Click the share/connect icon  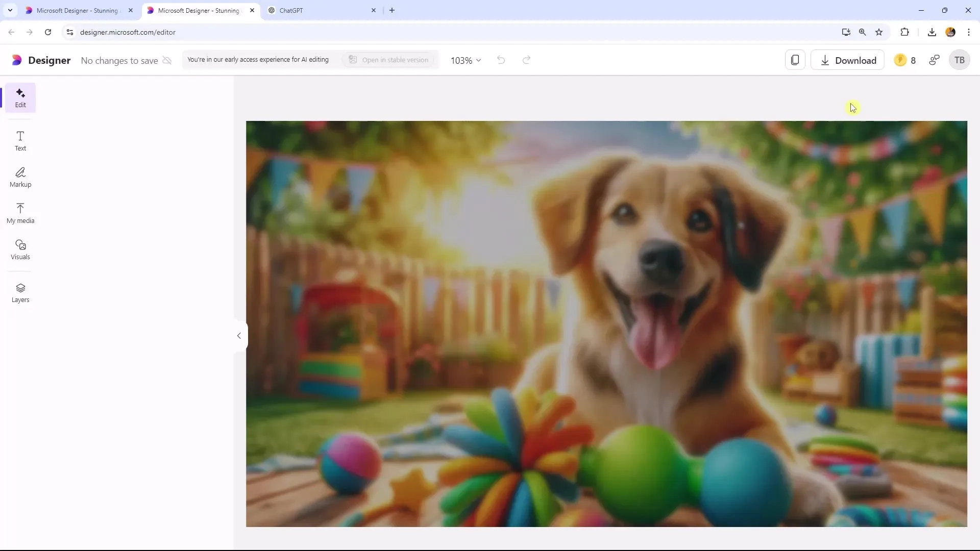click(935, 60)
